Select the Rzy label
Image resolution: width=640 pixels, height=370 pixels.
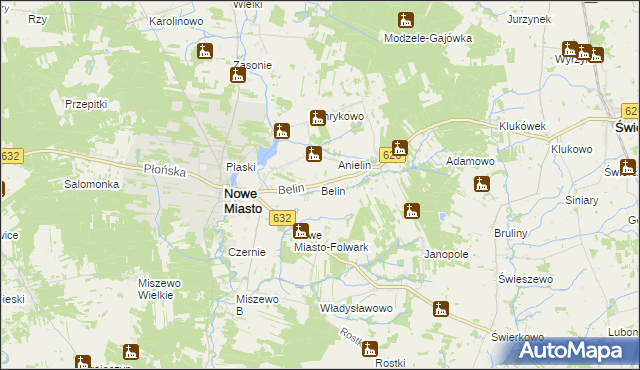coord(38,20)
